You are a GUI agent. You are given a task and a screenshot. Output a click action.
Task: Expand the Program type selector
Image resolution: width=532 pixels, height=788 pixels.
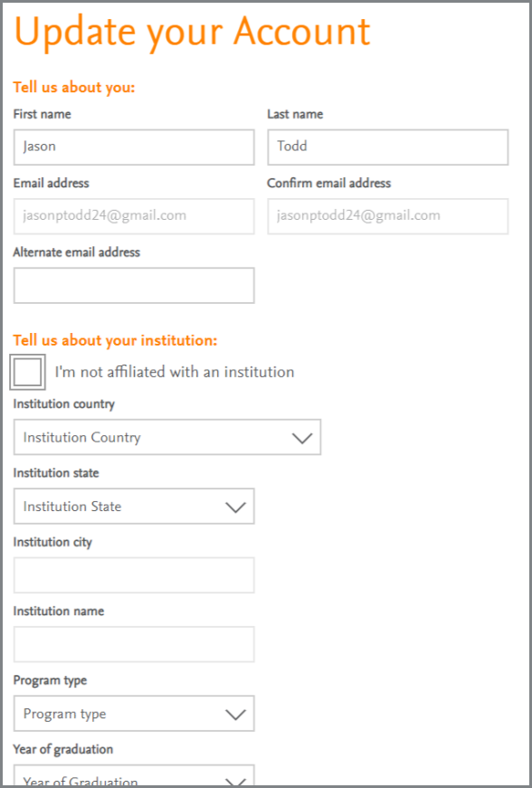[134, 714]
